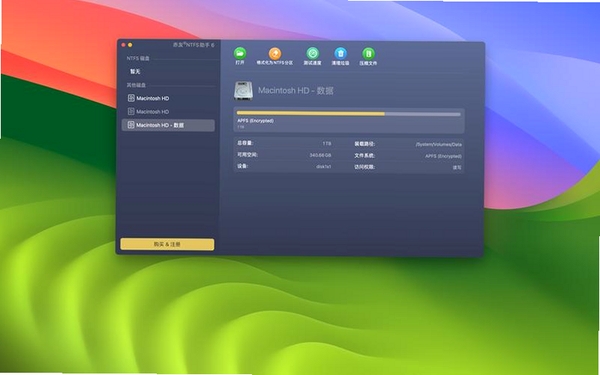The width and height of the screenshot is (600, 375).
Task: Click the large Macintosh HD drive icon
Action: [243, 91]
